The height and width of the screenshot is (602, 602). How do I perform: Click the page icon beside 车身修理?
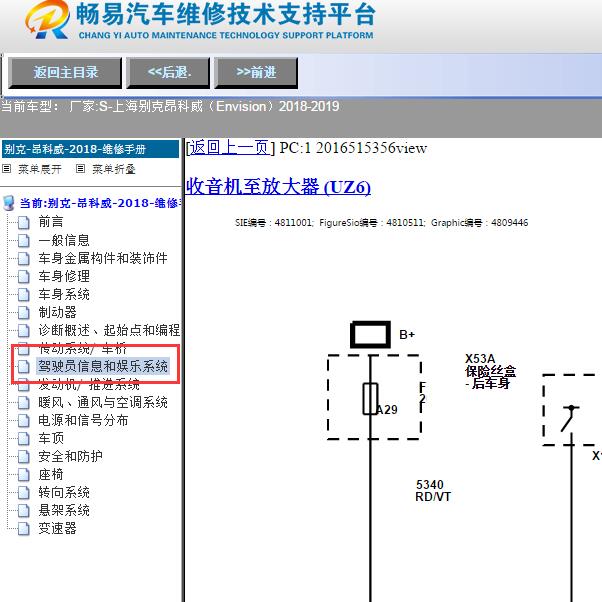coord(24,277)
